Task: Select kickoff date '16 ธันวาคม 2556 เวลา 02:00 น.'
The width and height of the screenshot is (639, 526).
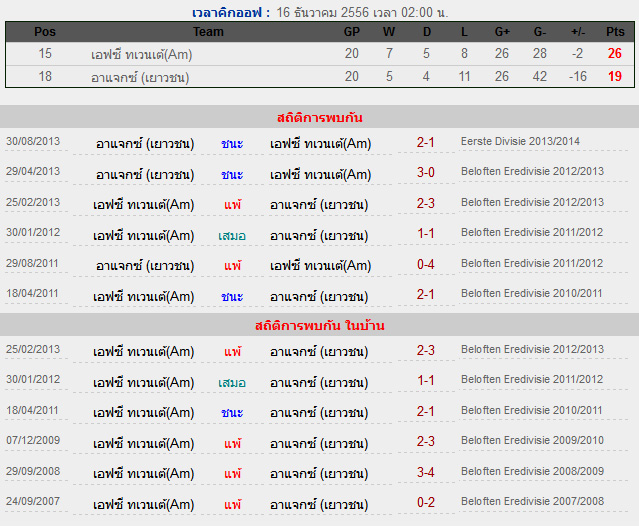Action: click(x=362, y=13)
